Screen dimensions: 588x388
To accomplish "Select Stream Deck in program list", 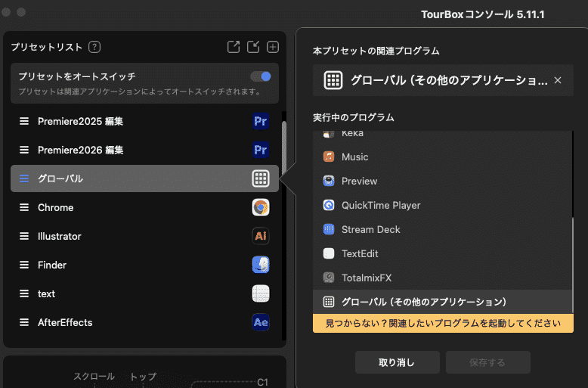I will [370, 229].
